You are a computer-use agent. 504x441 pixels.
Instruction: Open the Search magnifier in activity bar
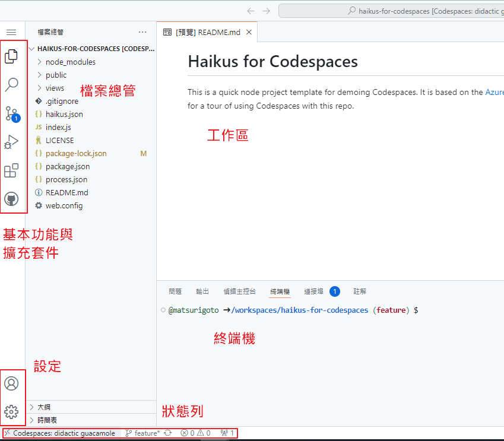click(11, 85)
